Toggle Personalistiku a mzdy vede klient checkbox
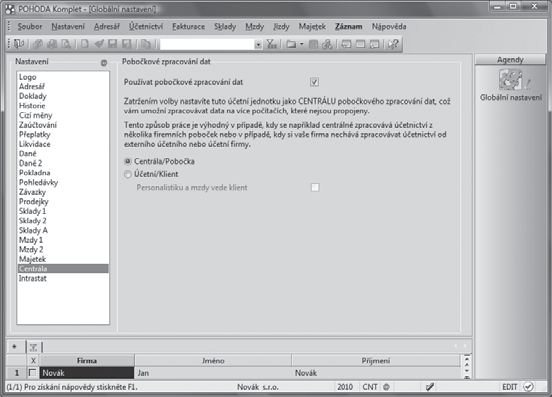Image resolution: width=552 pixels, height=397 pixels. point(315,187)
